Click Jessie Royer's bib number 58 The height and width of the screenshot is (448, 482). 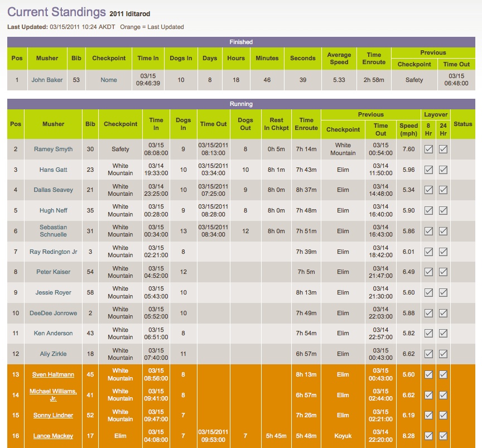(90, 292)
